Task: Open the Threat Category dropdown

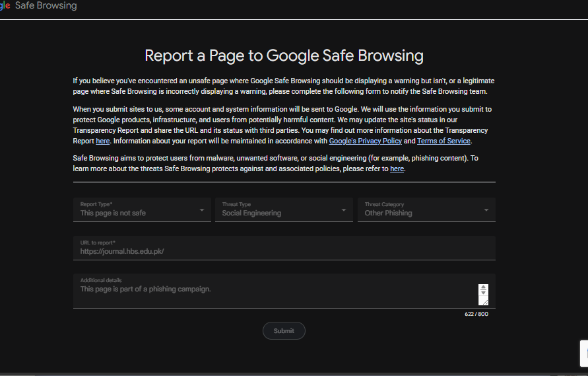Action: (426, 209)
